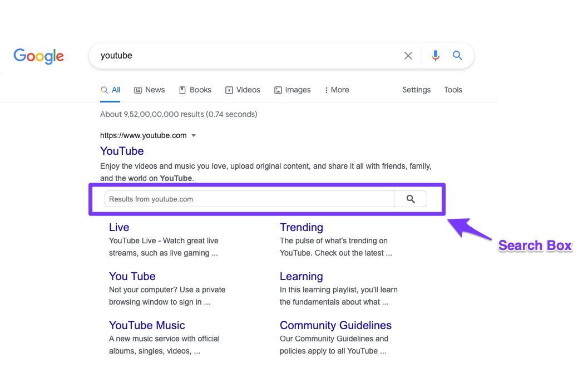Viewport: 588px width, 382px height.
Task: Start a voice search with the microphone icon
Action: pos(435,55)
